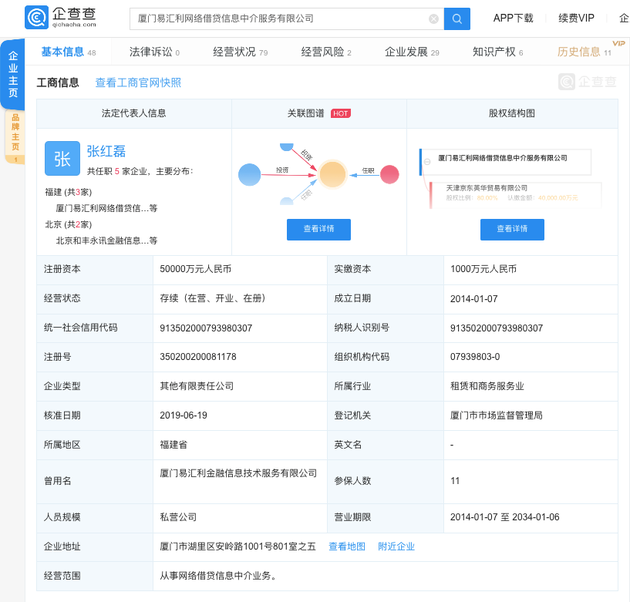
Task: Open 查看工商官网快照 link
Action: (x=138, y=83)
